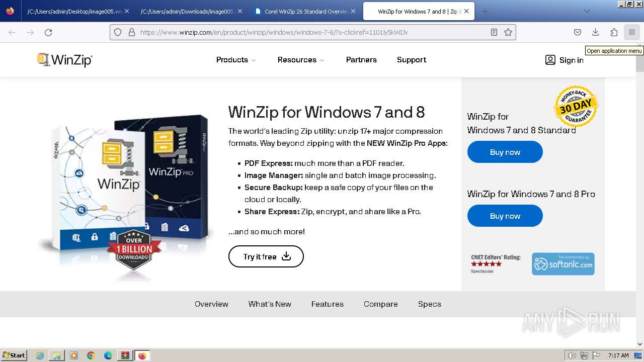
Task: Launch Edge from the taskbar
Action: pos(108,355)
